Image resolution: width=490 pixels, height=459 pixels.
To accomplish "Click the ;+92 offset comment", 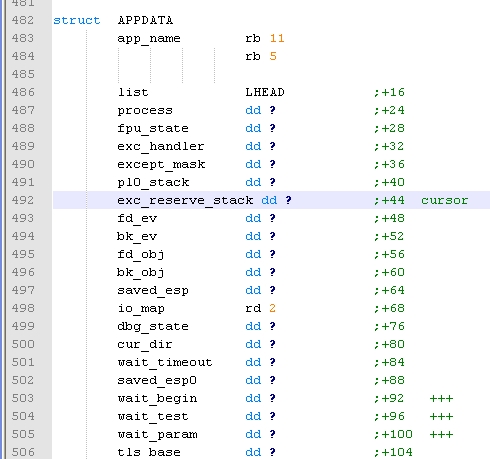I will pos(389,398).
